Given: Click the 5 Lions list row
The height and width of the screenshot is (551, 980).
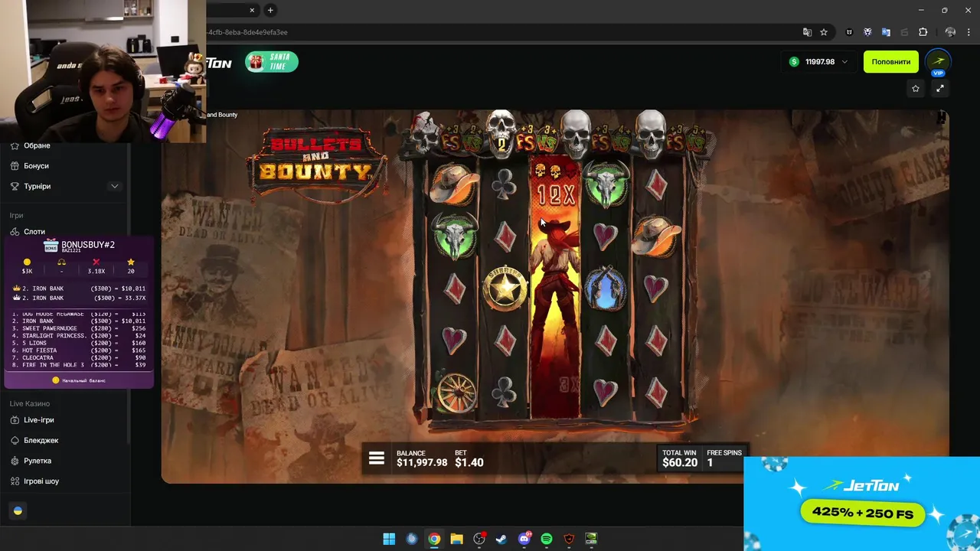Looking at the screenshot, I should (79, 343).
